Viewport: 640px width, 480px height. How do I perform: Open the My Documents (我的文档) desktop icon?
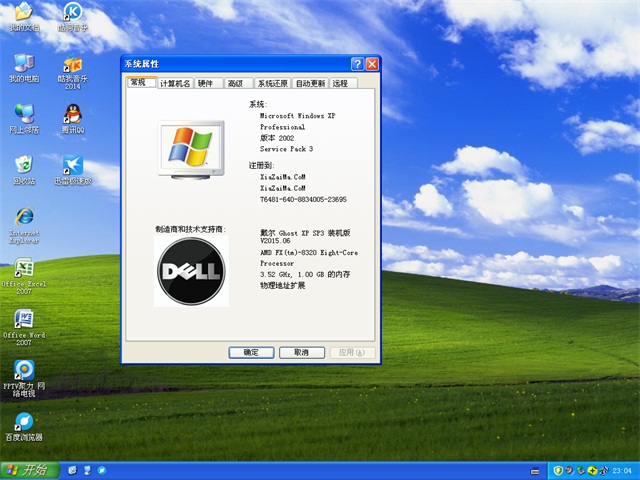pyautogui.click(x=21, y=14)
